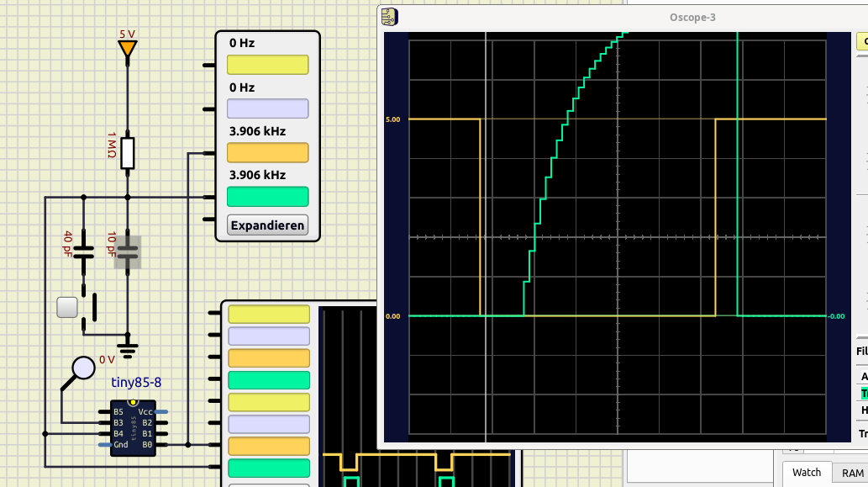The width and height of the screenshot is (868, 487).
Task: Click the orange 3.906 kHz channel button
Action: (x=267, y=152)
